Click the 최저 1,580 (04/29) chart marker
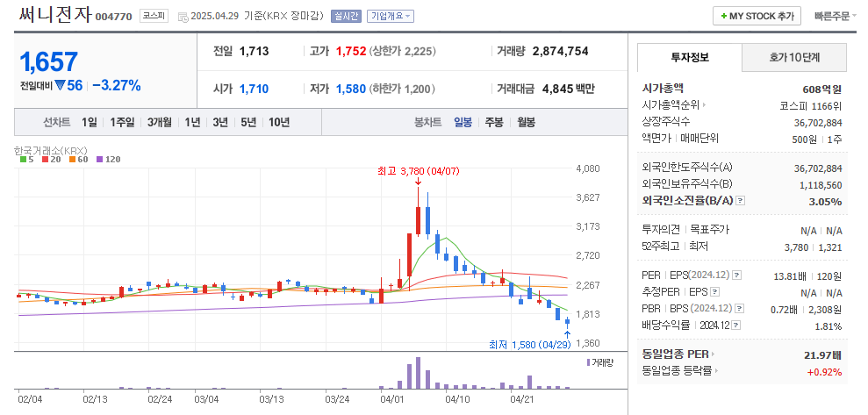The height and width of the screenshot is (415, 868). 530,345
